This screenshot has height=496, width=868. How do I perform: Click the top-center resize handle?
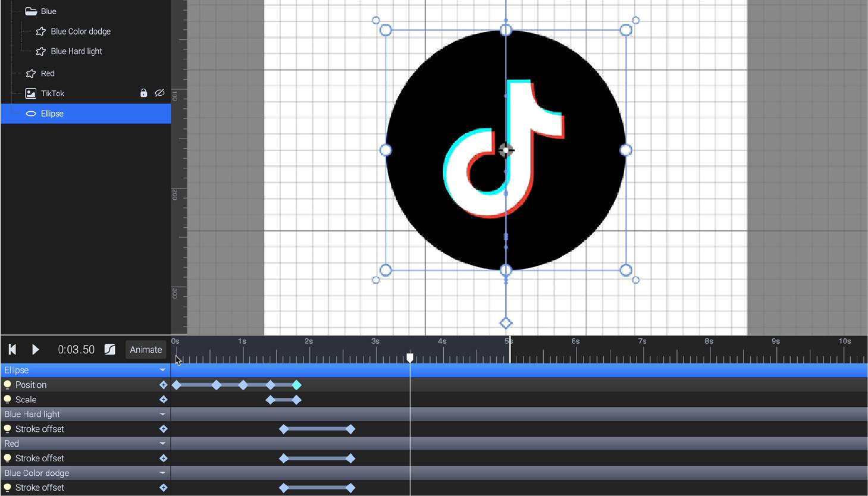click(506, 30)
